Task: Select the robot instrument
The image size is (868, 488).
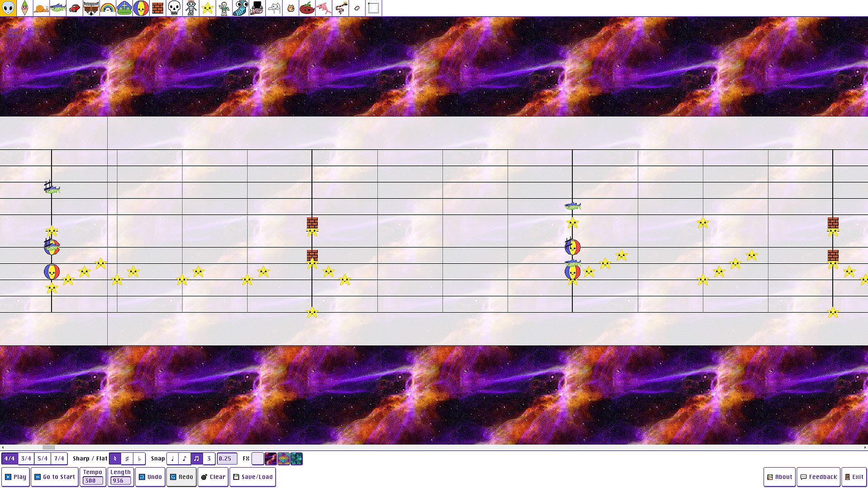Action: pos(191,8)
